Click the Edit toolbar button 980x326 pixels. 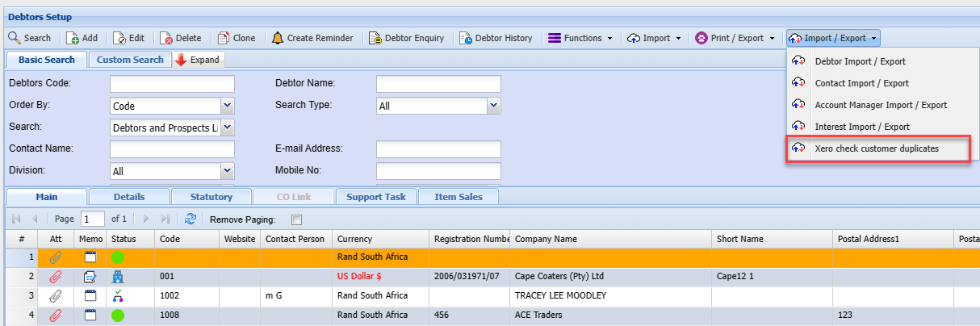point(128,38)
